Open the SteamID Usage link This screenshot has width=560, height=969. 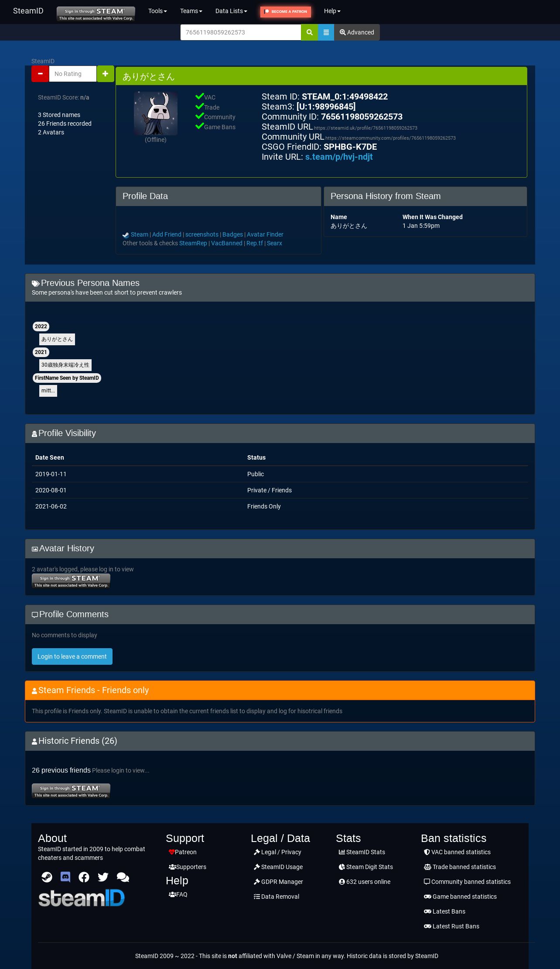[278, 867]
